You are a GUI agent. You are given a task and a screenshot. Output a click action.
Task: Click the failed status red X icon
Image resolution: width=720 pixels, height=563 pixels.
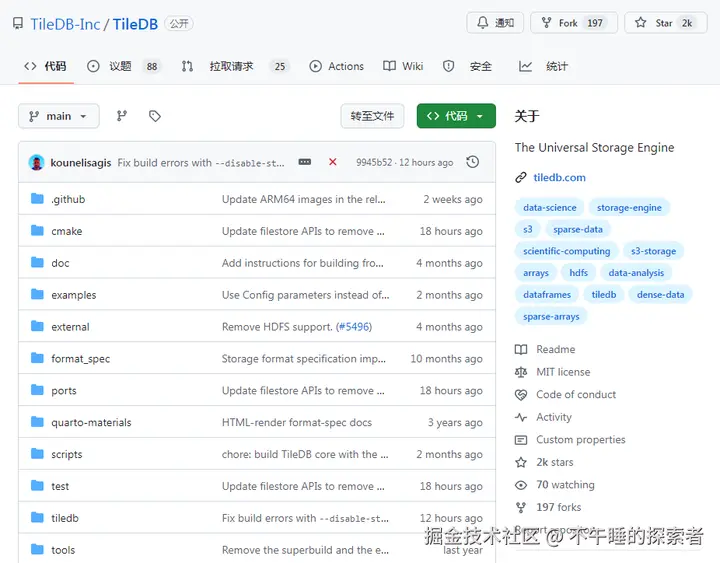click(x=333, y=162)
